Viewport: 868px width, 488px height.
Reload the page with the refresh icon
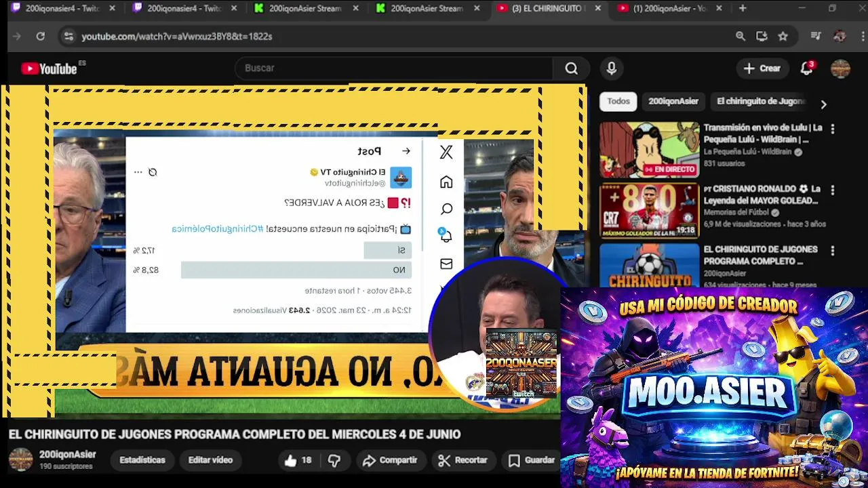[41, 37]
